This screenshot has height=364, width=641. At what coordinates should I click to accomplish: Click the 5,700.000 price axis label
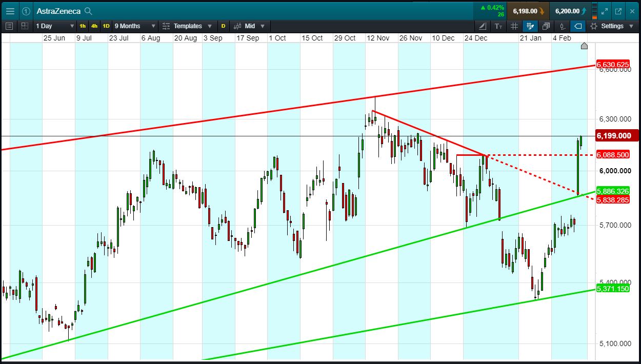tap(614, 225)
